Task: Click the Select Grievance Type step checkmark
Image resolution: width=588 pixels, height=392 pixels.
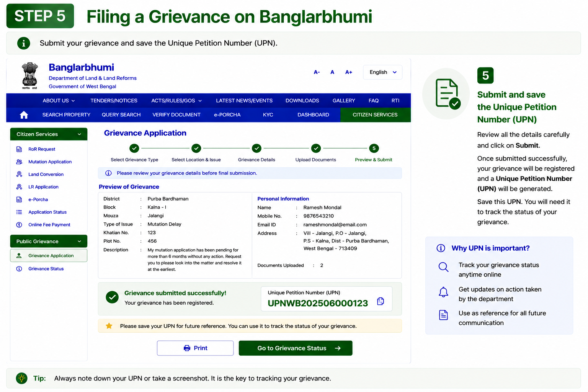Action: (134, 148)
